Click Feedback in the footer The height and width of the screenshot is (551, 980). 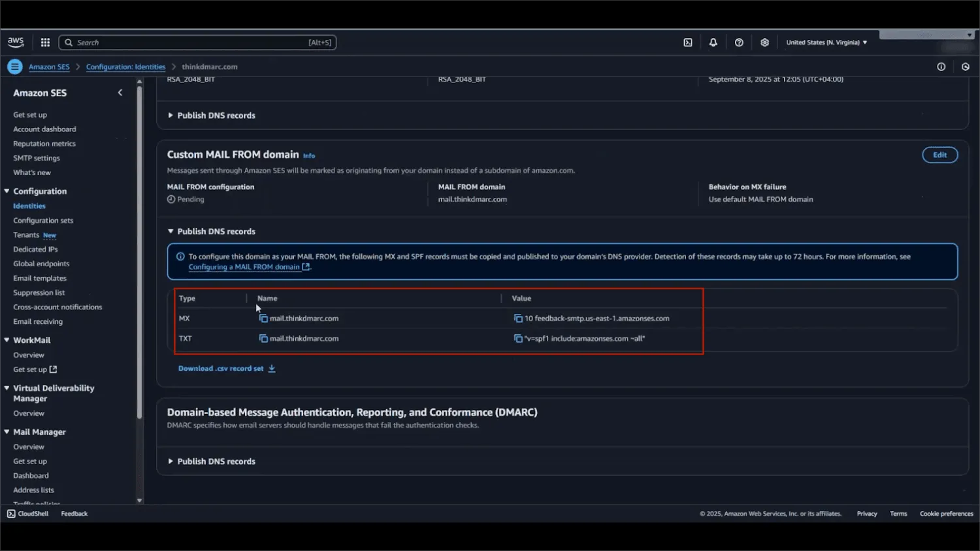74,514
